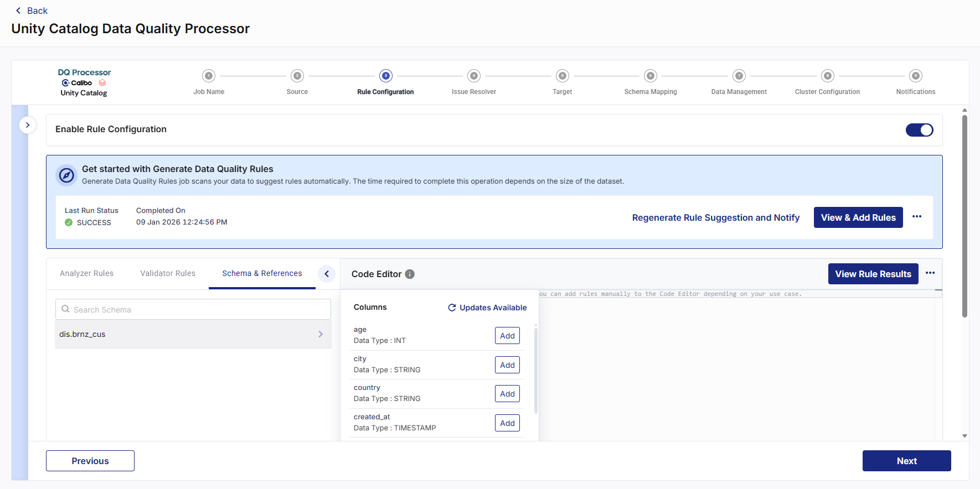The image size is (980, 489).
Task: Open more options next to View & Add Rules
Action: [917, 217]
